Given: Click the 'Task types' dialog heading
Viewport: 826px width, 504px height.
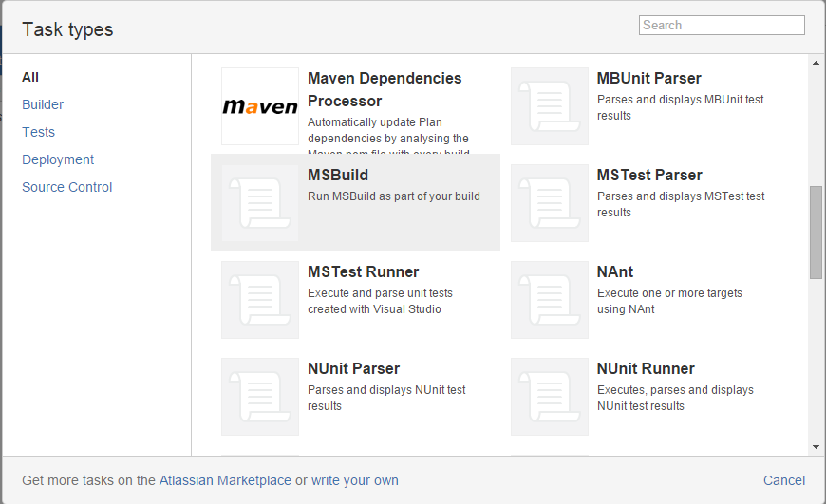Looking at the screenshot, I should (x=67, y=30).
